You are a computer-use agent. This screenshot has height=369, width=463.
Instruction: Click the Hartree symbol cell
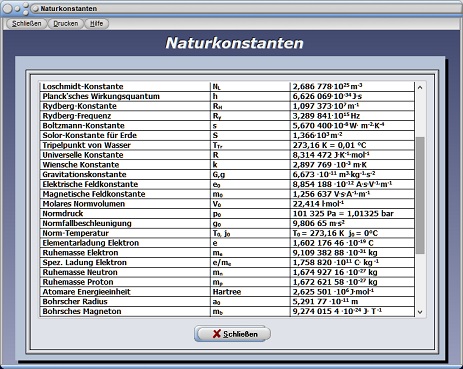(250, 292)
